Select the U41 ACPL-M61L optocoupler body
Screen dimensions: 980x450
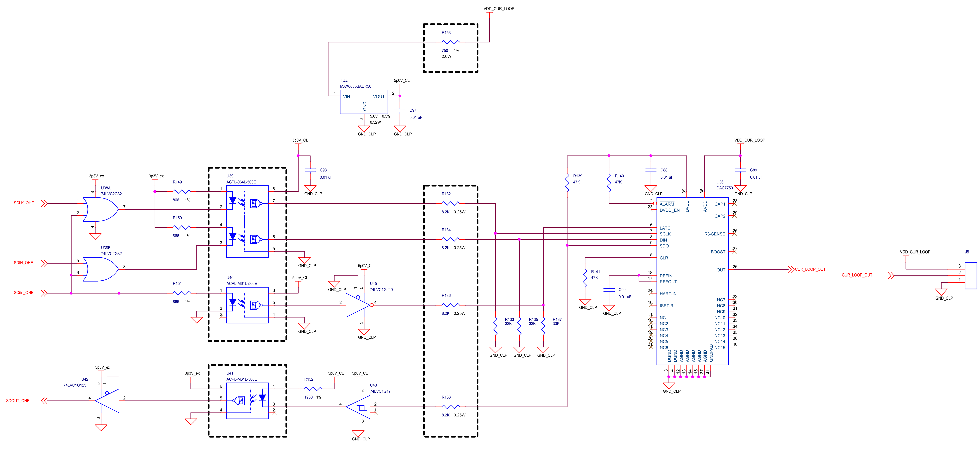coord(247,401)
